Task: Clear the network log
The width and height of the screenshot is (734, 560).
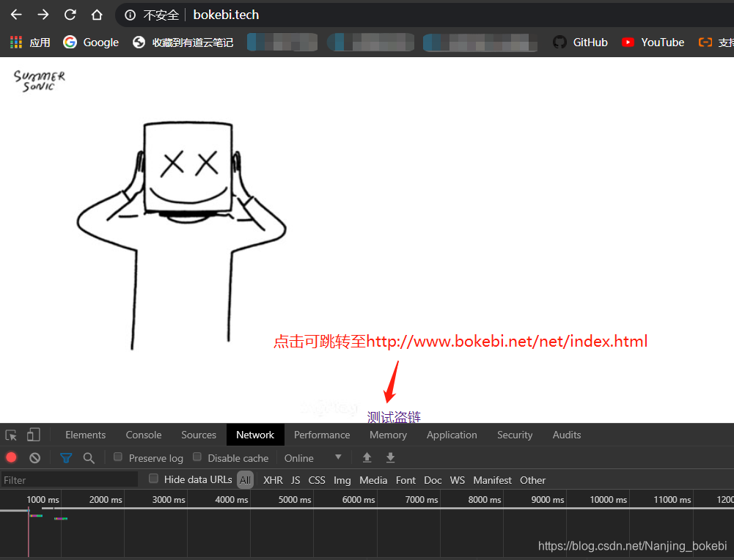Action: coord(34,458)
